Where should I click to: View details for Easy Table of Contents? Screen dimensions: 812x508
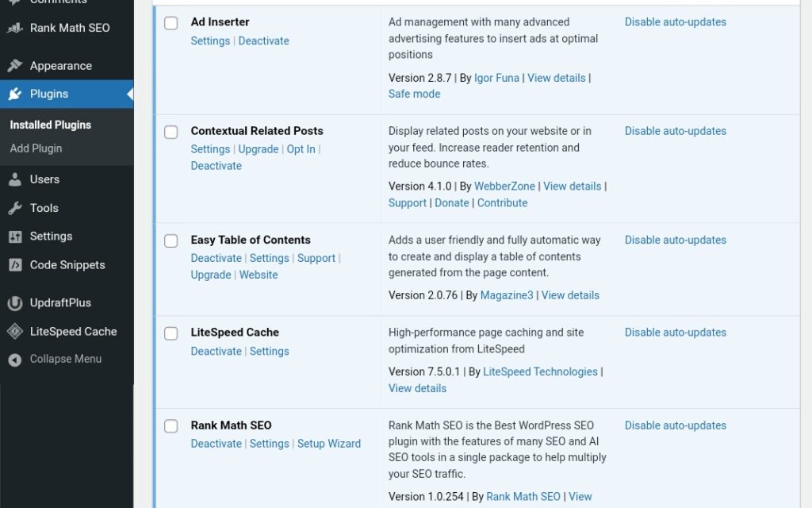click(570, 295)
